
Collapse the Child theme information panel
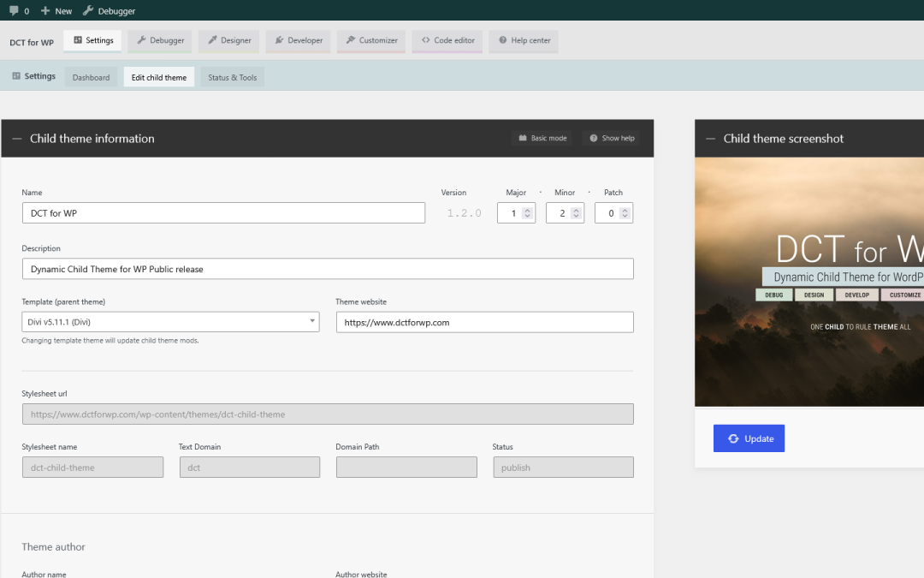17,139
